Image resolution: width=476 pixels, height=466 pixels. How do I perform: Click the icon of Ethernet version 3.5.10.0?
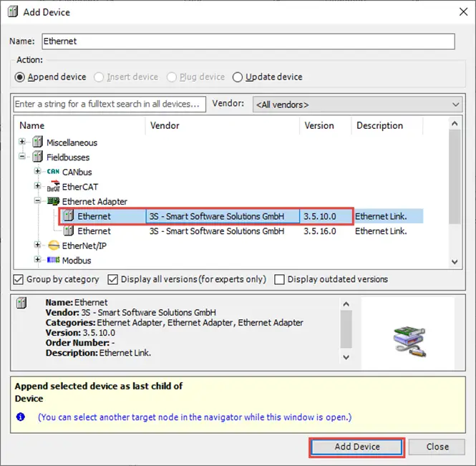pyautogui.click(x=69, y=215)
